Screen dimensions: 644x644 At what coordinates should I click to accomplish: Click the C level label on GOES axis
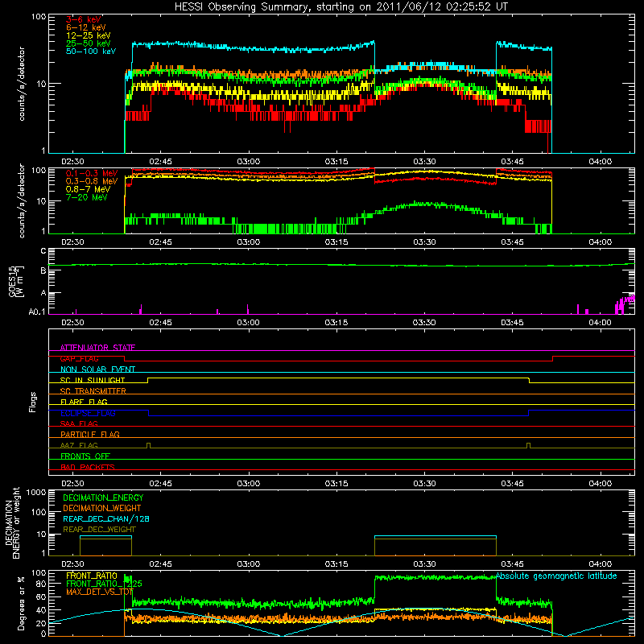point(43,251)
